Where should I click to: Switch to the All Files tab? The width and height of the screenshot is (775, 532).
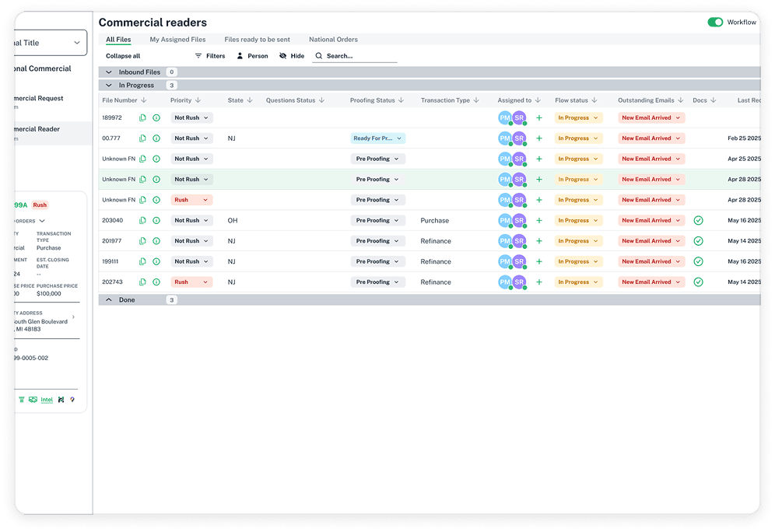[118, 40]
